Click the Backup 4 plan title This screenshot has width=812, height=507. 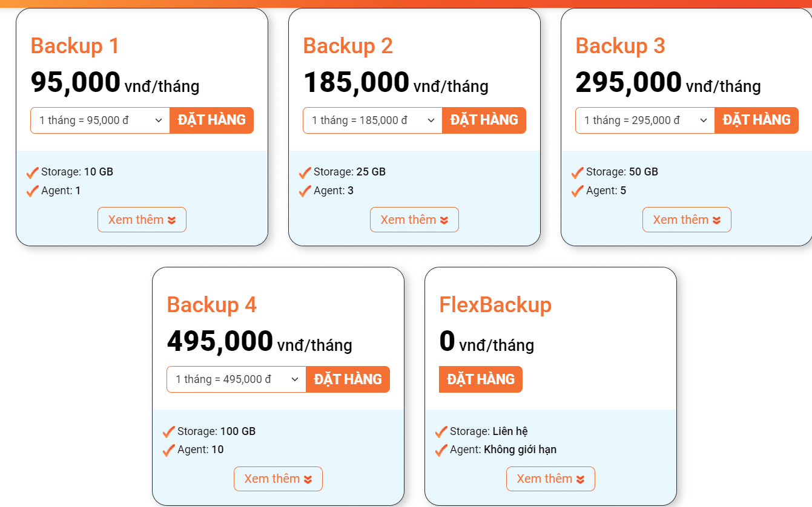click(x=211, y=304)
